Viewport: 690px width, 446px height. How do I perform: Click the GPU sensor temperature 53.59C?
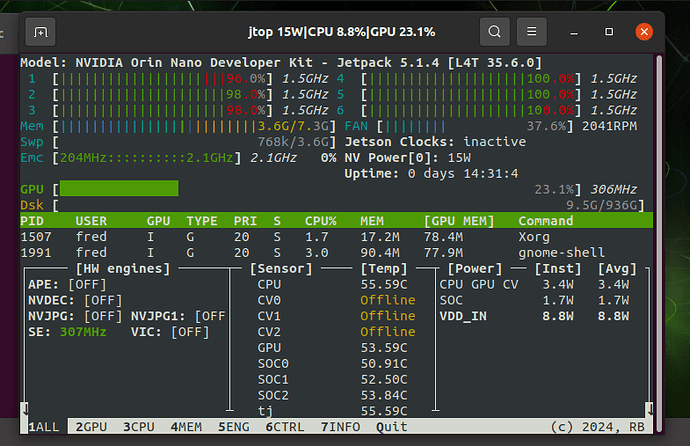coord(384,348)
